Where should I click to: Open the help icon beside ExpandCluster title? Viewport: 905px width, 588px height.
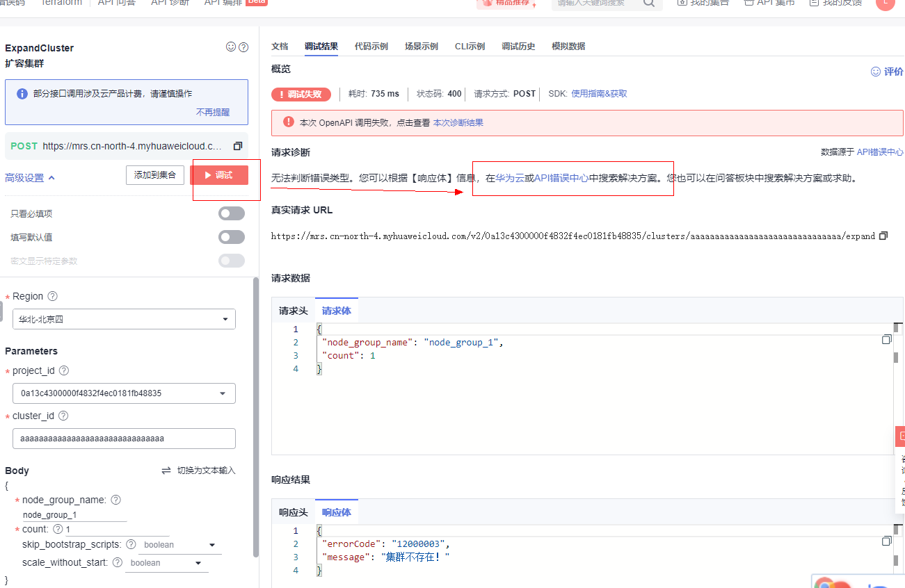(243, 47)
